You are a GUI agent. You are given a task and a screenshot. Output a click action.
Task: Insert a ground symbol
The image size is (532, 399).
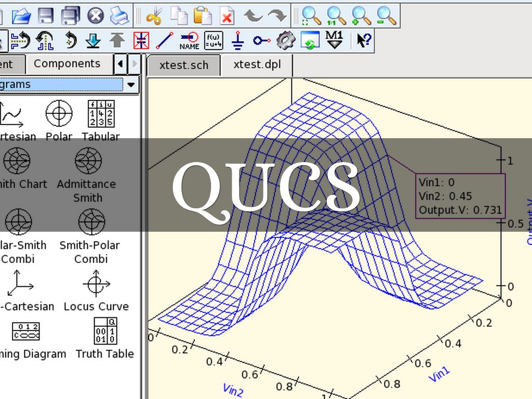(238, 40)
